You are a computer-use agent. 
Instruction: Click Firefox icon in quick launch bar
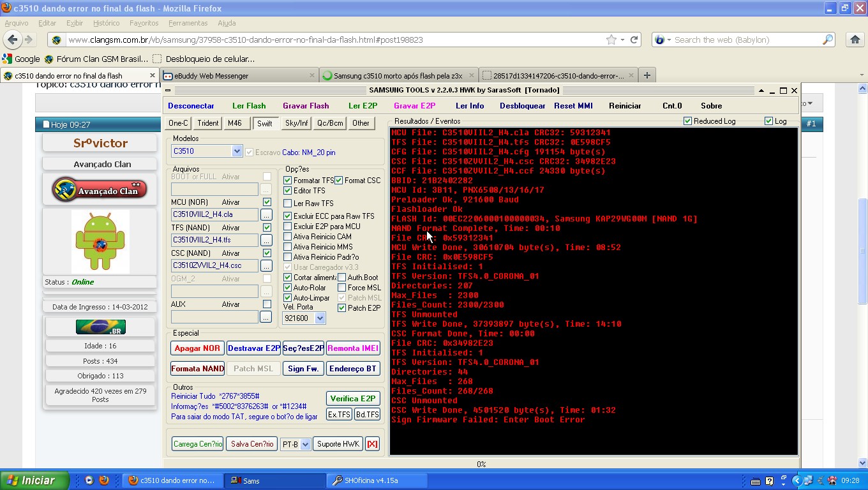coord(104,480)
